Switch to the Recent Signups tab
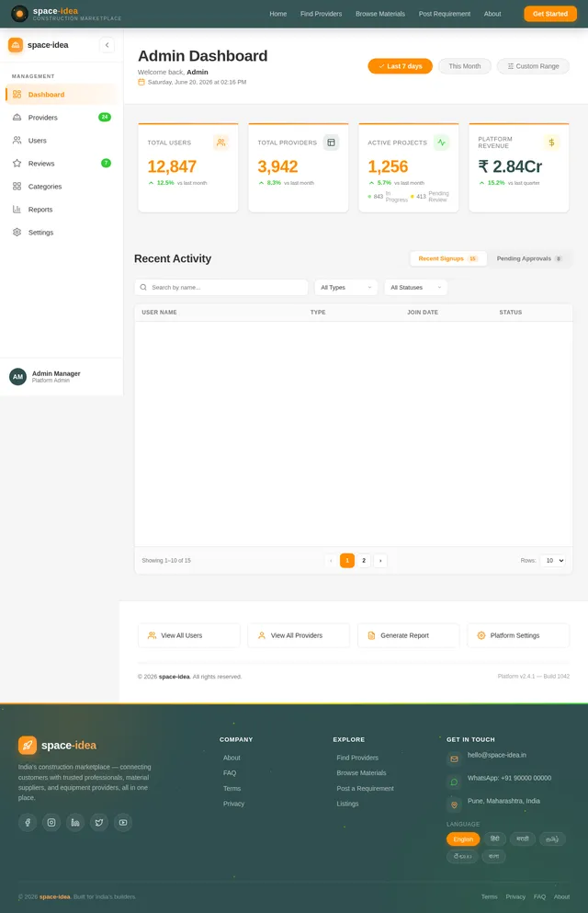Image resolution: width=588 pixels, height=913 pixels. coord(447,258)
